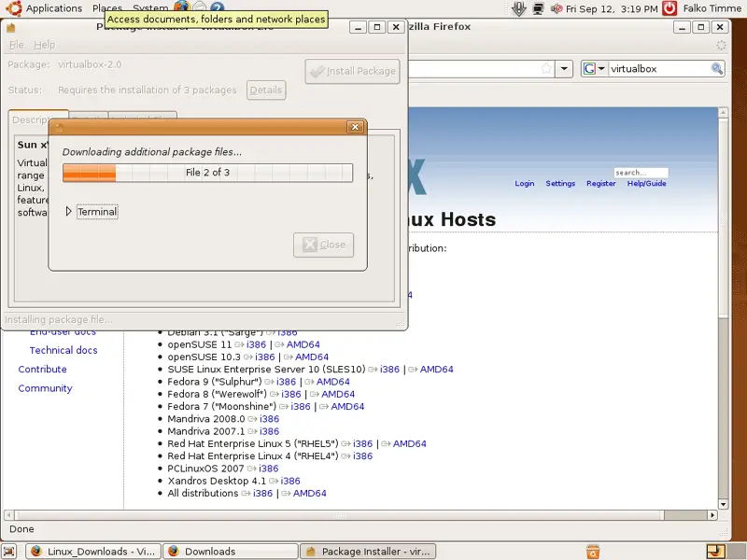Click the red power quit icon
The width and height of the screenshot is (747, 560).
click(669, 8)
